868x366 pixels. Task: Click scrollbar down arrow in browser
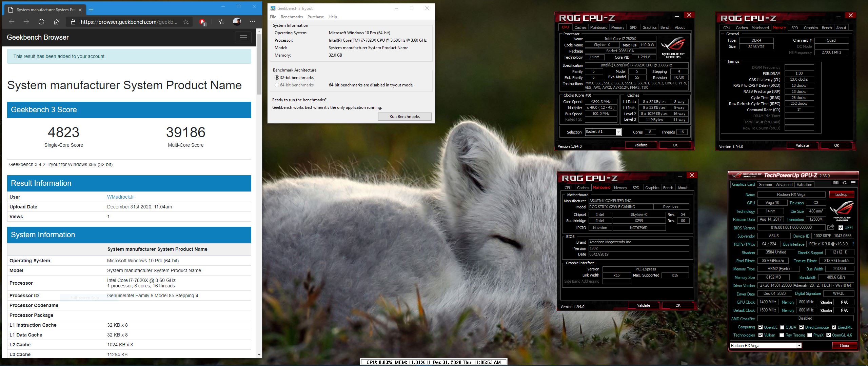click(x=259, y=355)
